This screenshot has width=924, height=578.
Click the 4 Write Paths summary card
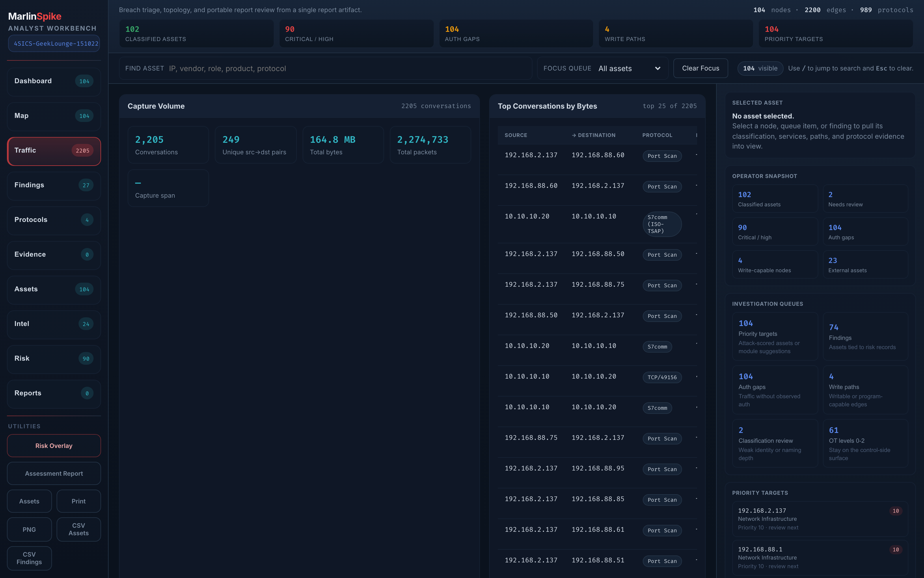click(x=676, y=34)
